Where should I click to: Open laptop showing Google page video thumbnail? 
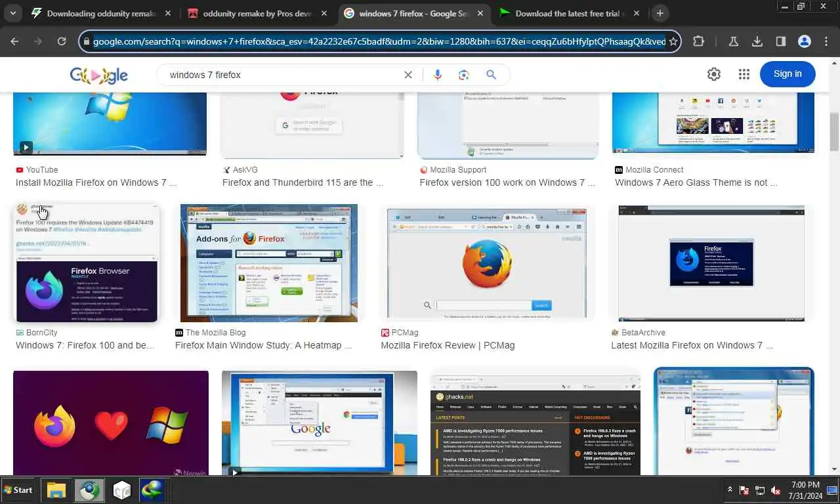tap(320, 423)
